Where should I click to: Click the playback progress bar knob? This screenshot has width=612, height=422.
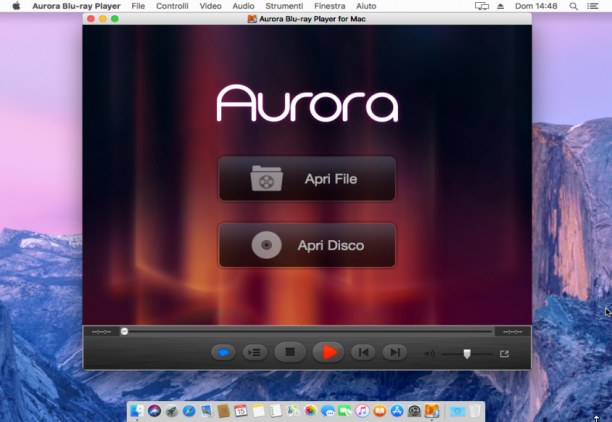(x=124, y=331)
